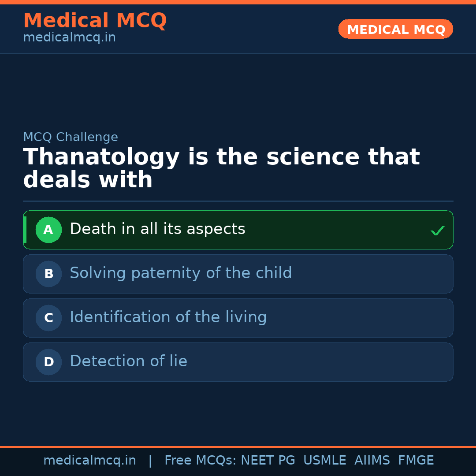476x476 pixels.
Task: Open medicalmcq.in link in the footer
Action: (89, 461)
